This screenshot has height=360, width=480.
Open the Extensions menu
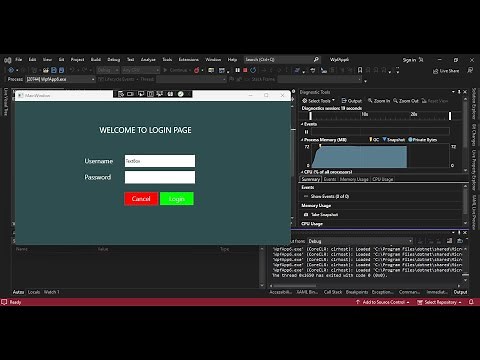[188, 60]
